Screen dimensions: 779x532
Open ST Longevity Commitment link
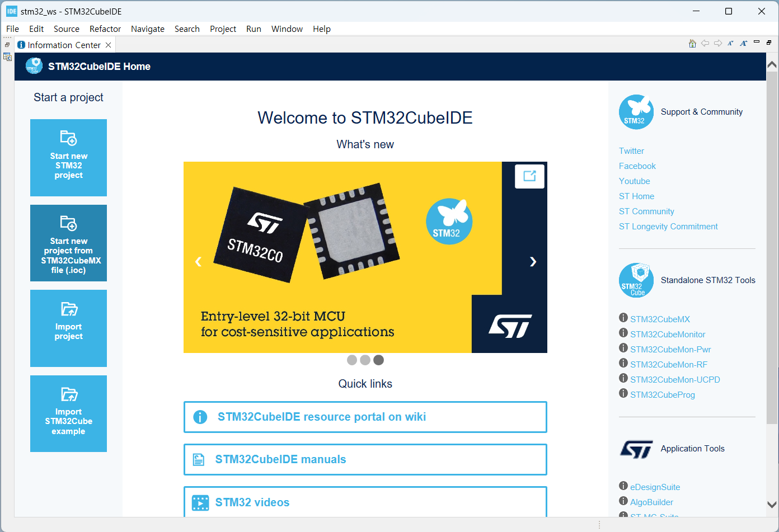pos(668,227)
